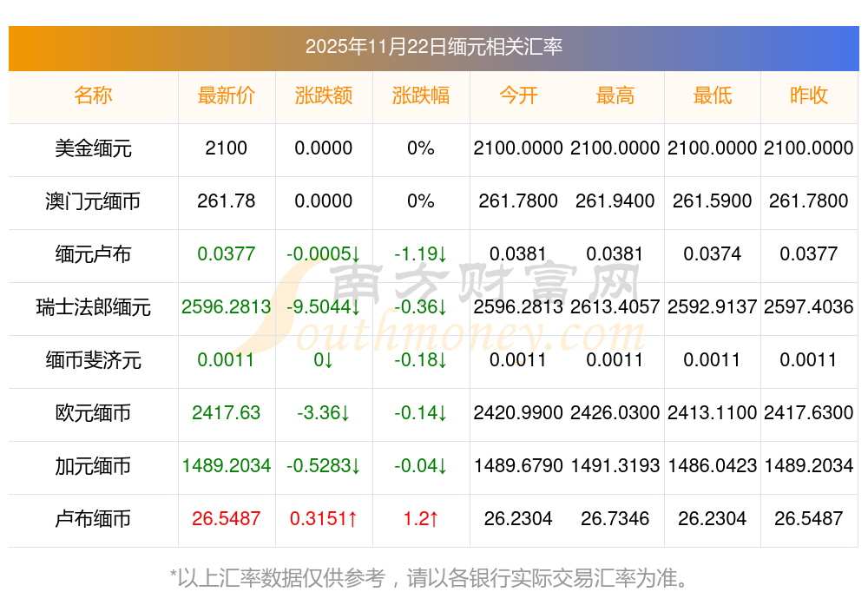Click the 卢布缅币 row name
The height and width of the screenshot is (605, 868).
pyautogui.click(x=93, y=519)
